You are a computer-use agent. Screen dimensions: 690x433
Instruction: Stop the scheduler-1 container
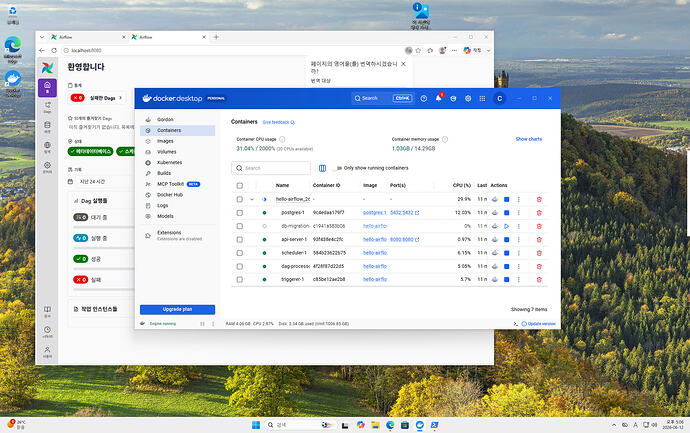(x=506, y=253)
